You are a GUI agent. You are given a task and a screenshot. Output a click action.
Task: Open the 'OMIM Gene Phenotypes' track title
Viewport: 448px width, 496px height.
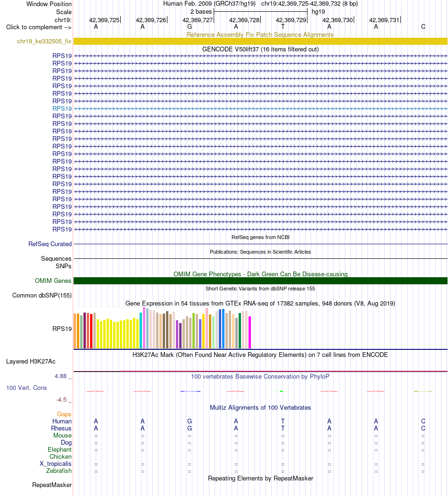coord(260,274)
